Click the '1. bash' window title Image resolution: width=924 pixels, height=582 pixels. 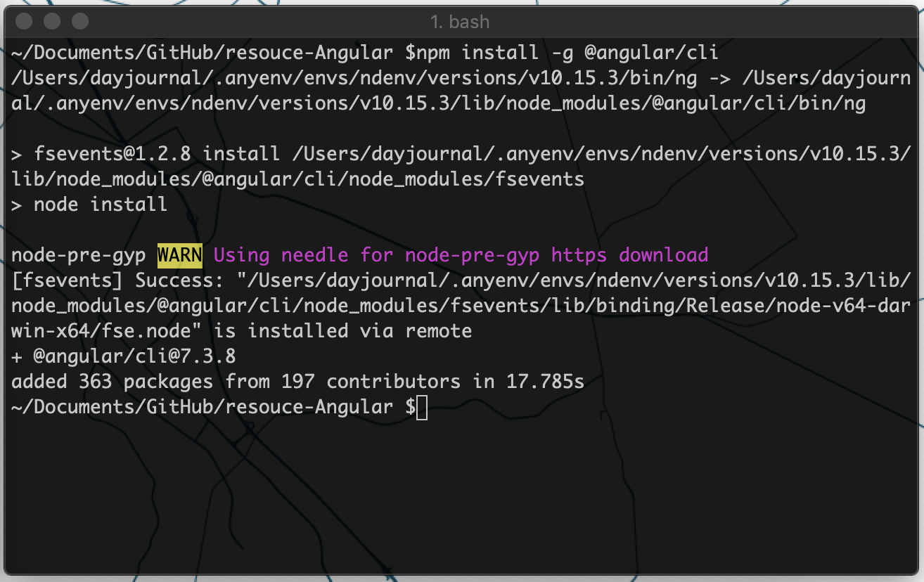coord(460,22)
